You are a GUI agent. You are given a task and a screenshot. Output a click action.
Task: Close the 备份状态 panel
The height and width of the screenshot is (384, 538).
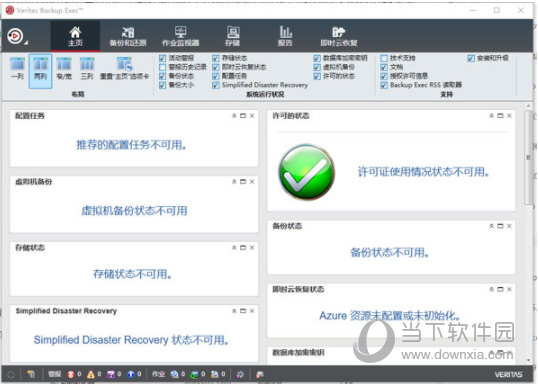click(509, 226)
